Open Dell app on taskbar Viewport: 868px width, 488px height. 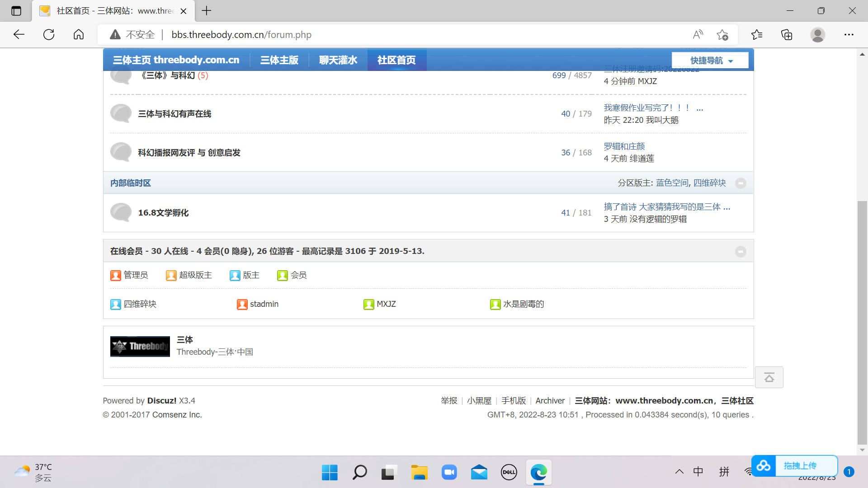[x=509, y=473]
